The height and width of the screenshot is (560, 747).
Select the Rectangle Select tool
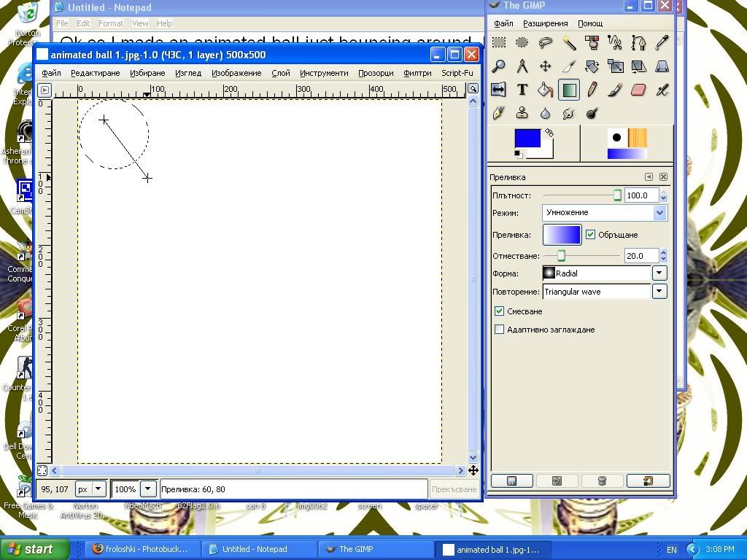click(x=499, y=43)
